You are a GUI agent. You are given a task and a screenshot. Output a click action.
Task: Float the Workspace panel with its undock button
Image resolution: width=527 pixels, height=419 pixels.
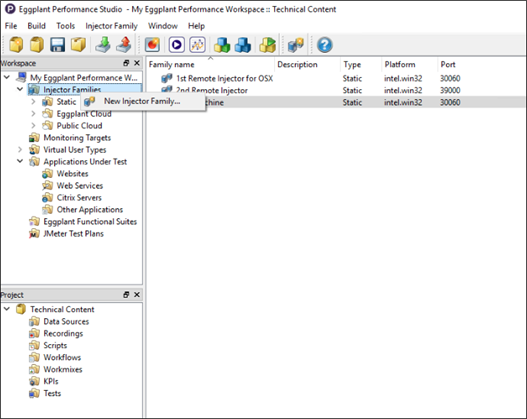[126, 63]
